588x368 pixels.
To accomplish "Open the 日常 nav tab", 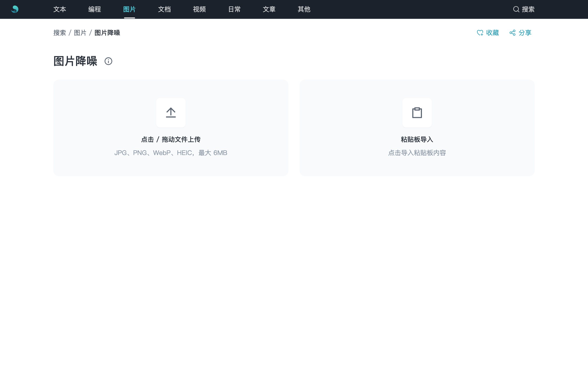I will point(234,9).
